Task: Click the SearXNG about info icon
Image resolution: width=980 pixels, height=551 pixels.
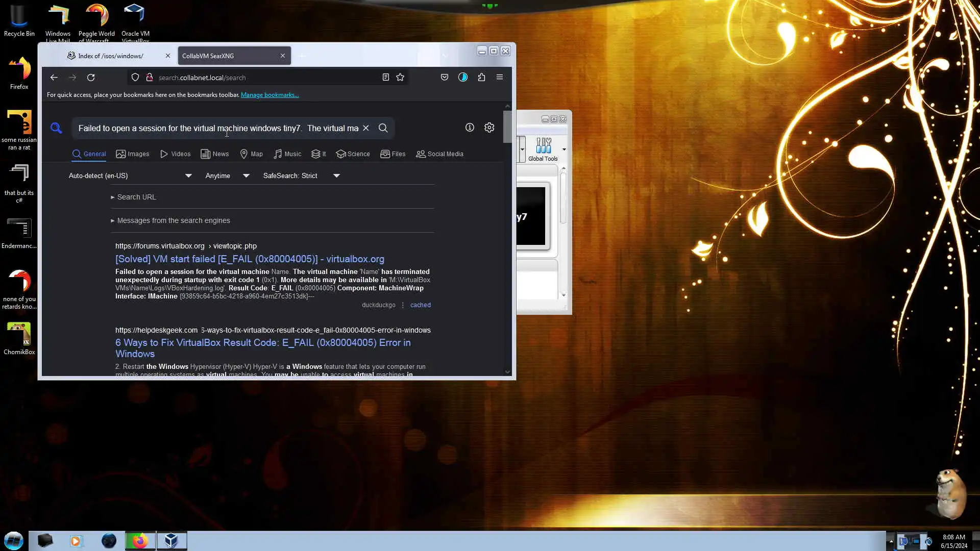Action: pyautogui.click(x=470, y=128)
